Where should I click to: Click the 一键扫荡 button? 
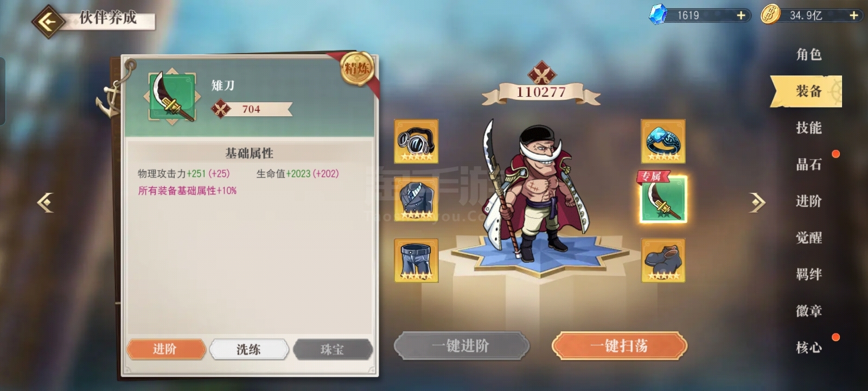(x=619, y=346)
